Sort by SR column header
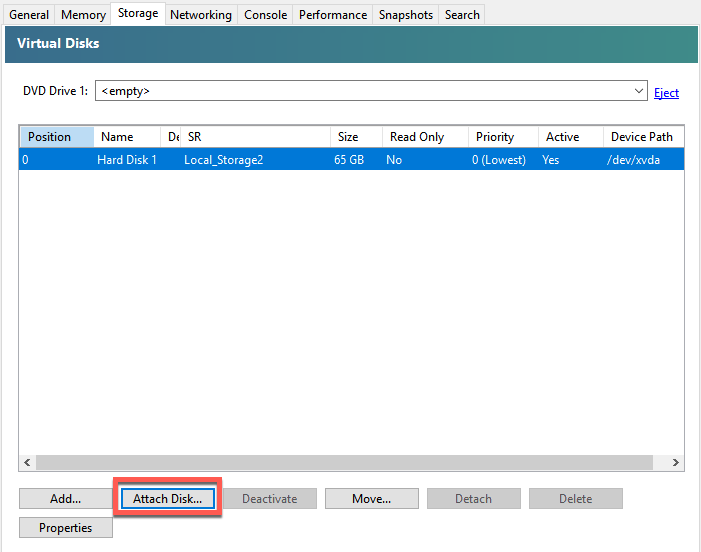701x552 pixels. click(255, 137)
